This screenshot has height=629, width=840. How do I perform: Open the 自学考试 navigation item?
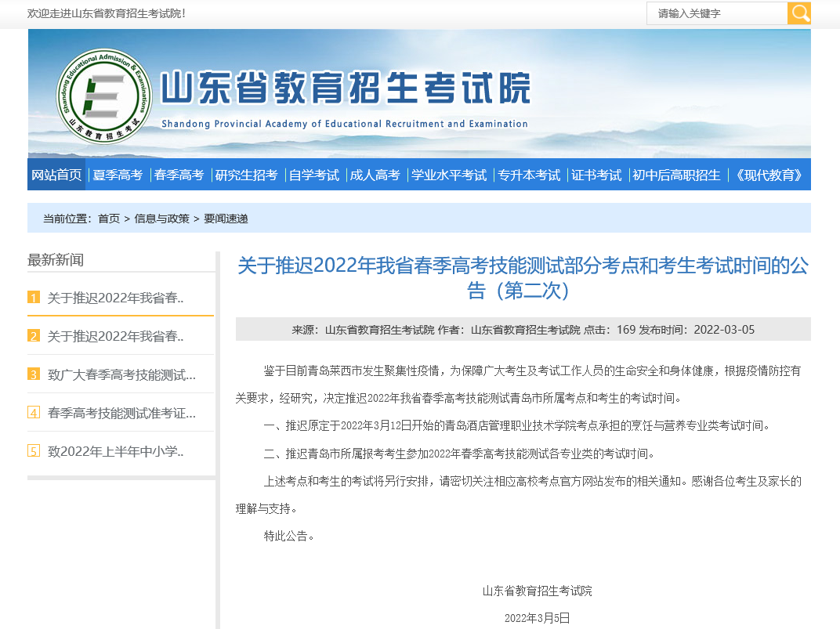click(x=313, y=175)
